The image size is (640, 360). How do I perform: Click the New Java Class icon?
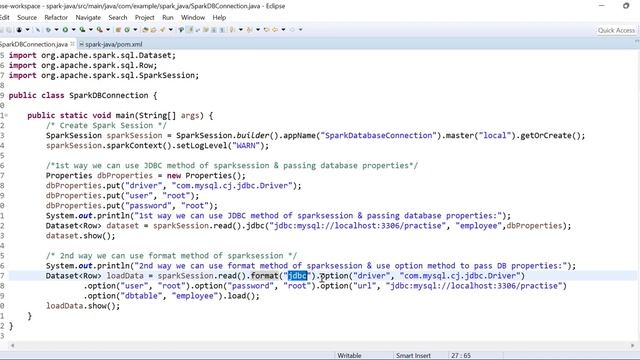[127, 29]
